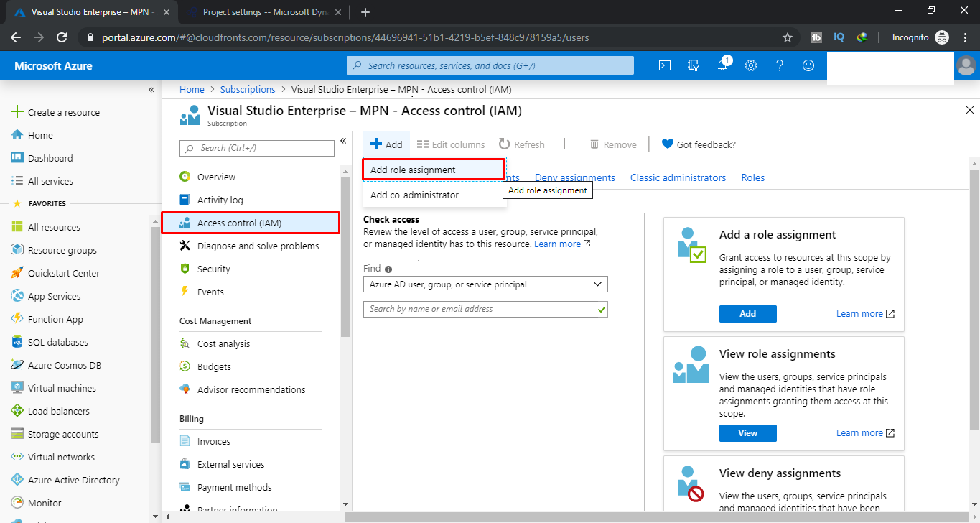The width and height of the screenshot is (980, 523).
Task: Focus Search by name or email field
Action: click(x=485, y=309)
